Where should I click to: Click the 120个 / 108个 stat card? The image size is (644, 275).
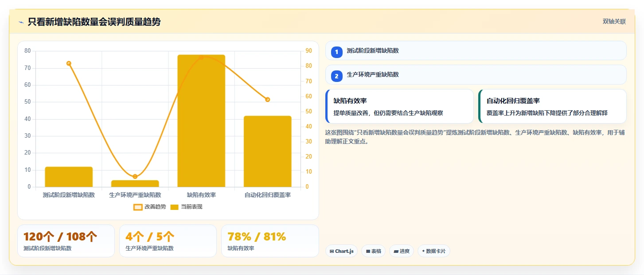pyautogui.click(x=66, y=241)
